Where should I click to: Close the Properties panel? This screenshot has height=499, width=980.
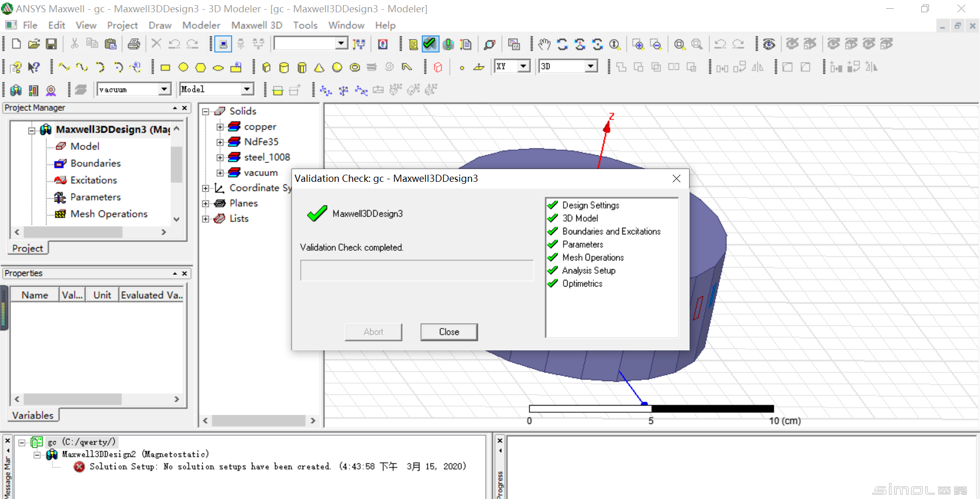pyautogui.click(x=185, y=273)
